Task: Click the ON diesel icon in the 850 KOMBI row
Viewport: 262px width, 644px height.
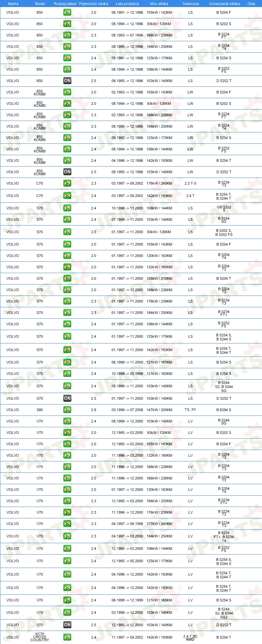Action: click(67, 172)
